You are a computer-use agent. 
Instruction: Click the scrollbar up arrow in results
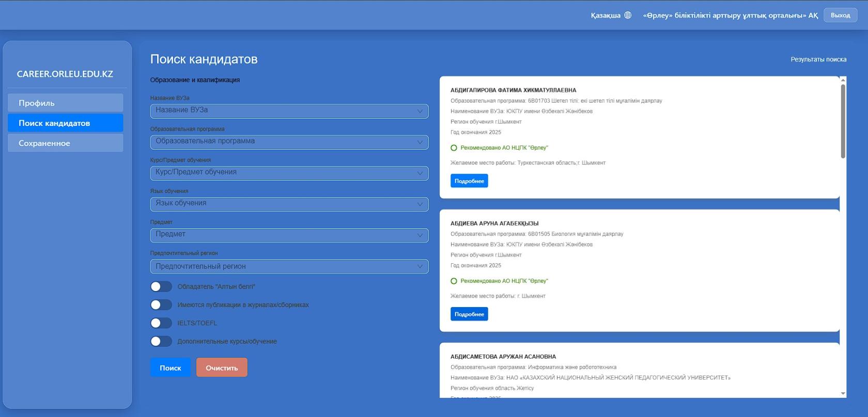point(843,80)
